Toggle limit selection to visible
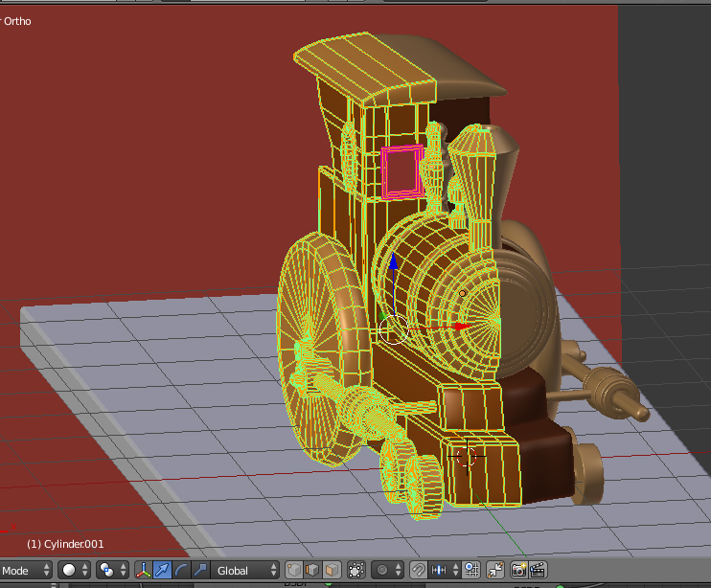Image resolution: width=711 pixels, height=588 pixels. coord(355,570)
